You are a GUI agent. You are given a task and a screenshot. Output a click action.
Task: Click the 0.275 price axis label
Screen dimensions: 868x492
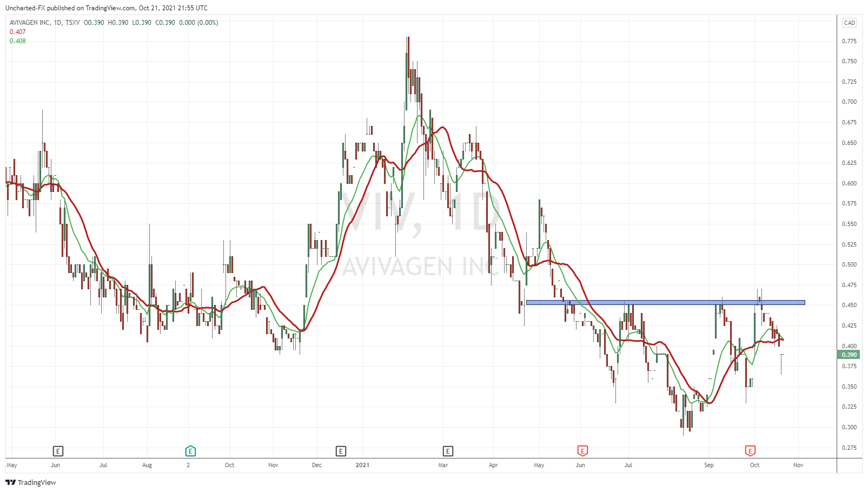pos(849,448)
